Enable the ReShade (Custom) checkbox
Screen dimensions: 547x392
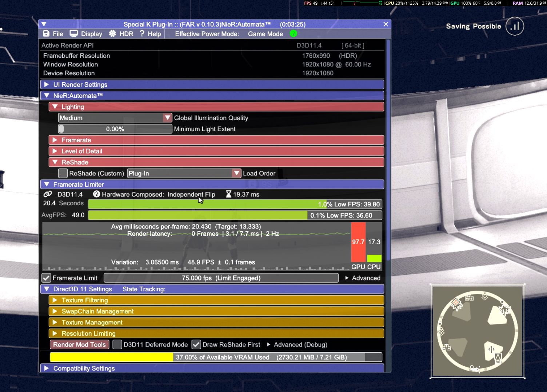click(63, 173)
